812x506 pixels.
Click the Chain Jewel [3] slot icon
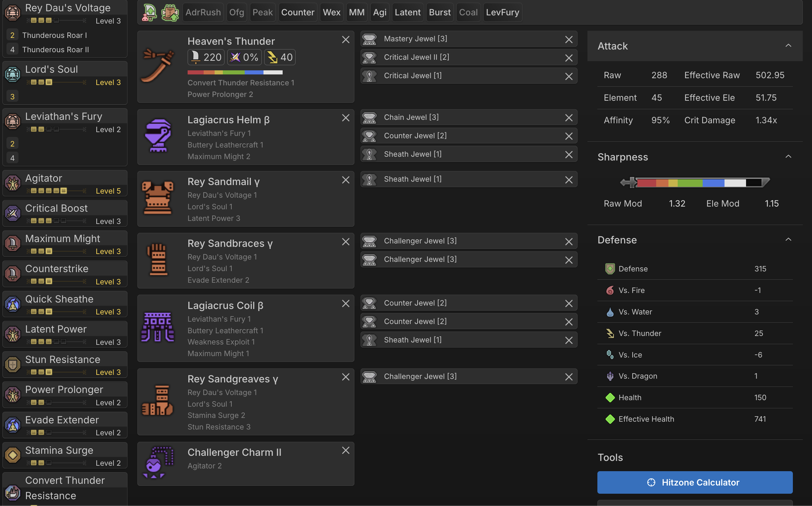(x=369, y=117)
